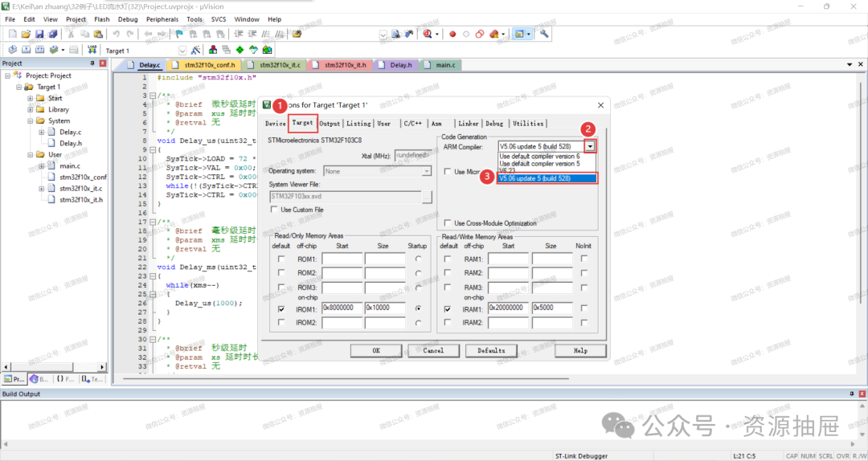
Task: Open the Flash menu
Action: click(x=102, y=19)
